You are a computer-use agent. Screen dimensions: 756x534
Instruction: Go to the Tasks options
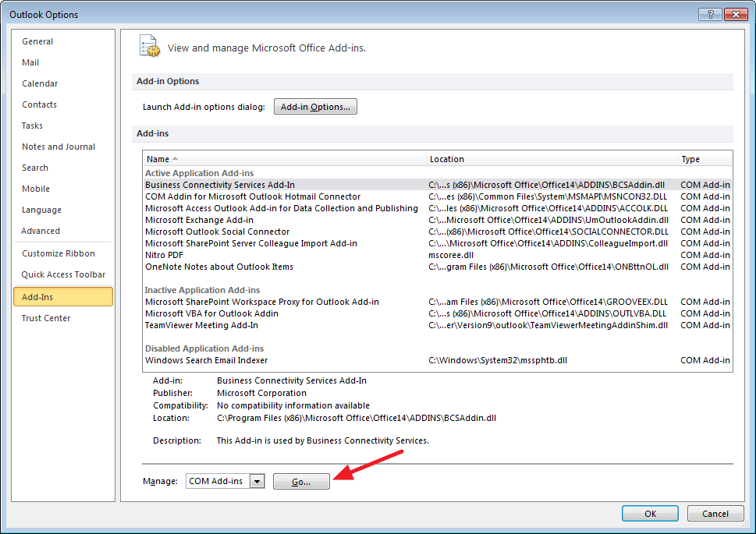point(63,126)
